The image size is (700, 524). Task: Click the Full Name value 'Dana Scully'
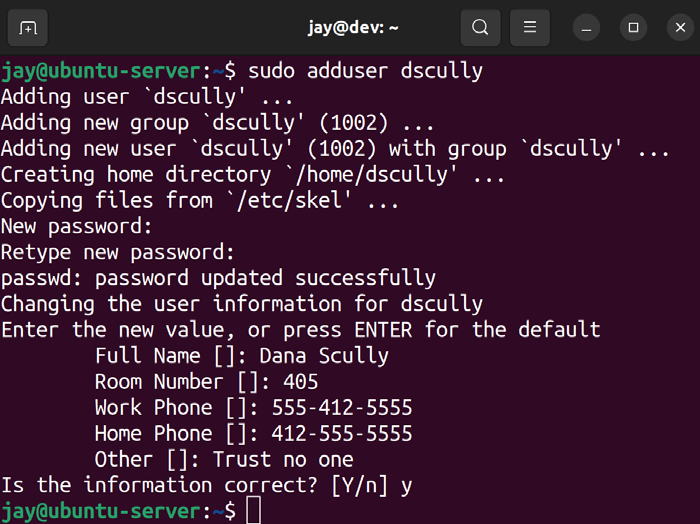(324, 356)
